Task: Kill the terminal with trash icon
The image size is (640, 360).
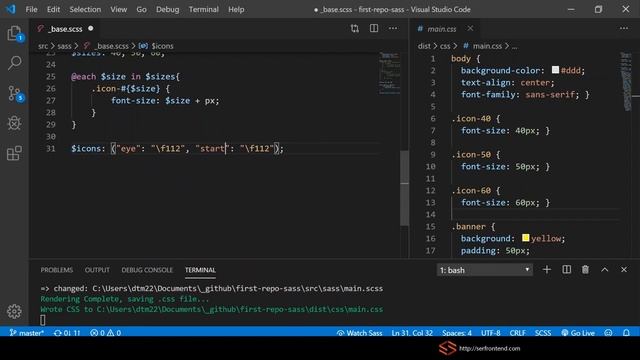Action: [585, 269]
